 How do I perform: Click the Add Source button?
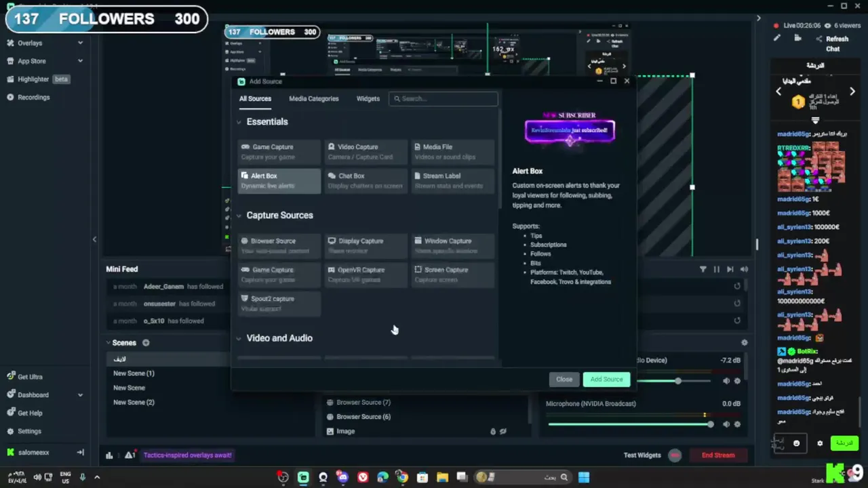(606, 380)
